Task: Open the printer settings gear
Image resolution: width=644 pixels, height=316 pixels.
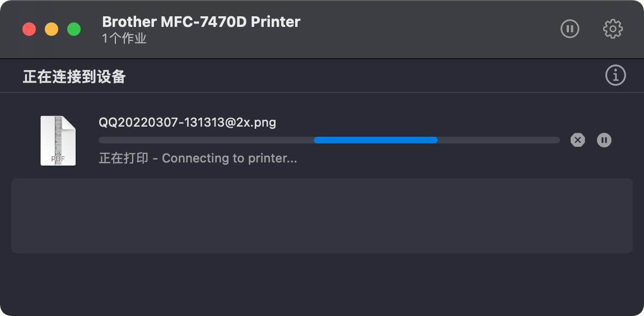Action: [613, 29]
